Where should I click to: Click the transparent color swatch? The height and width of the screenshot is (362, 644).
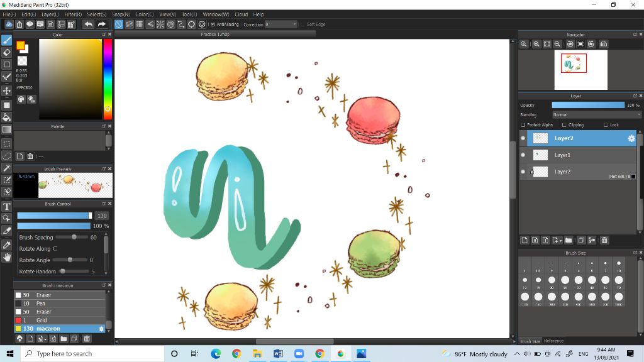coord(22,61)
